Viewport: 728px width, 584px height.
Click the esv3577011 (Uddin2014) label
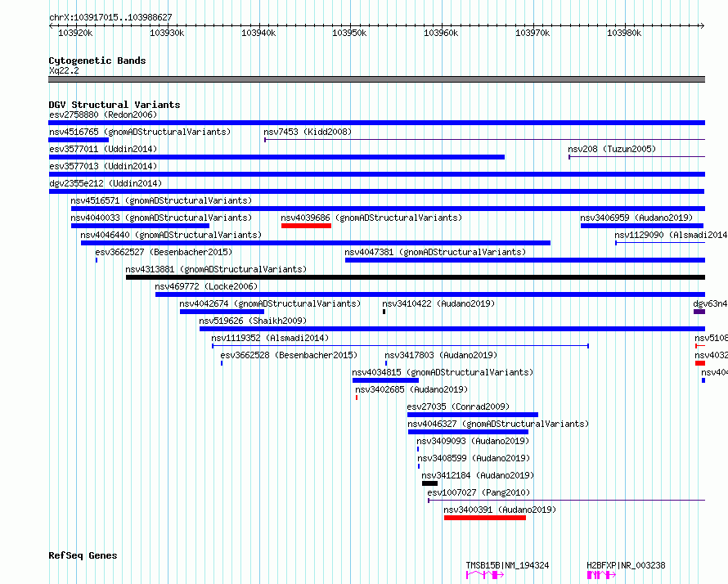click(x=103, y=149)
